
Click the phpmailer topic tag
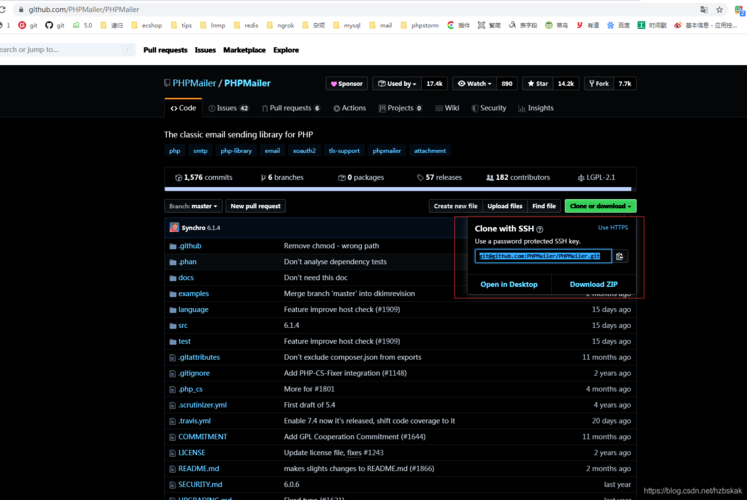tap(386, 151)
